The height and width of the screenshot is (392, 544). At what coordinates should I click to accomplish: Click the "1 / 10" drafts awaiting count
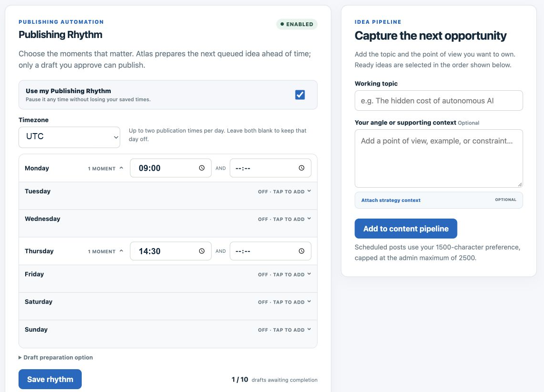point(240,380)
